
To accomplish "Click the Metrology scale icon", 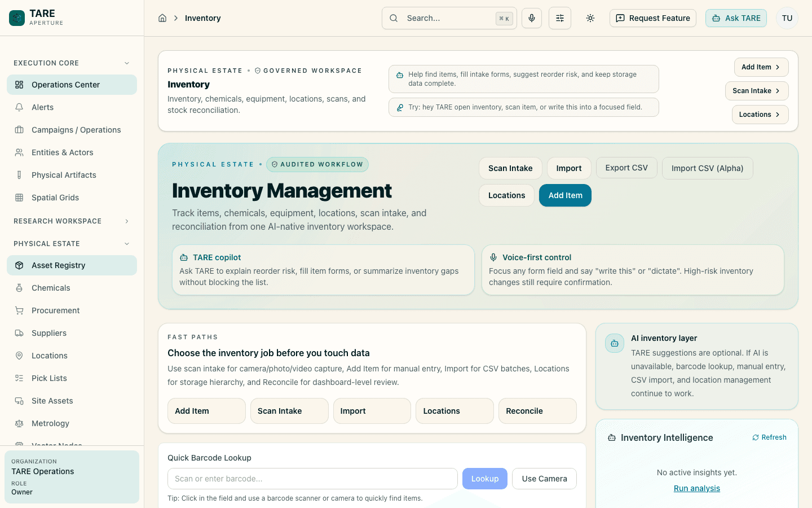I will [19, 423].
